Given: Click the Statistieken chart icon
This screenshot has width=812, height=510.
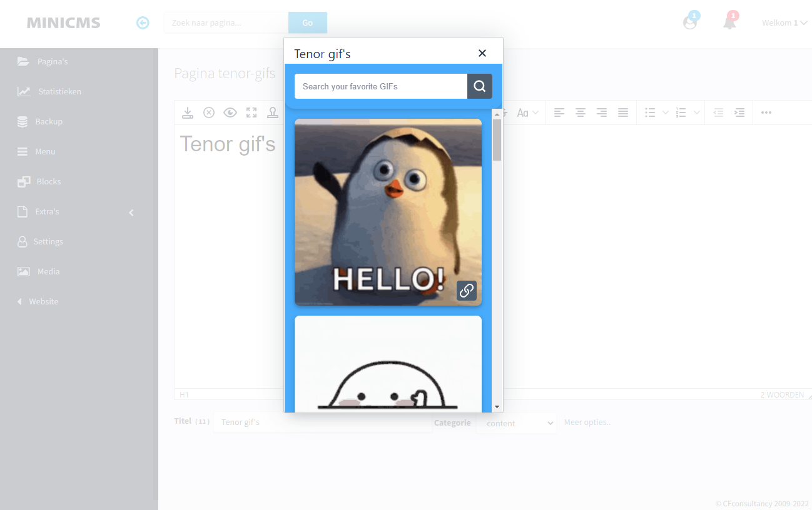Looking at the screenshot, I should [x=24, y=91].
